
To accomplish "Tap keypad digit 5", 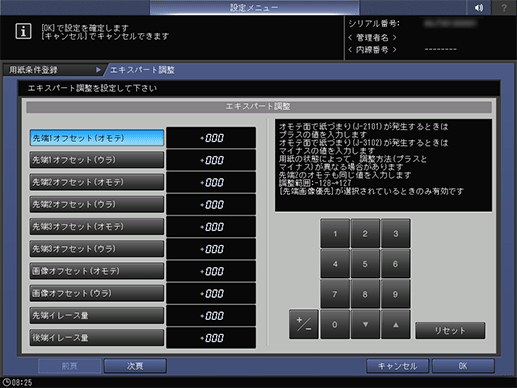I will point(365,264).
